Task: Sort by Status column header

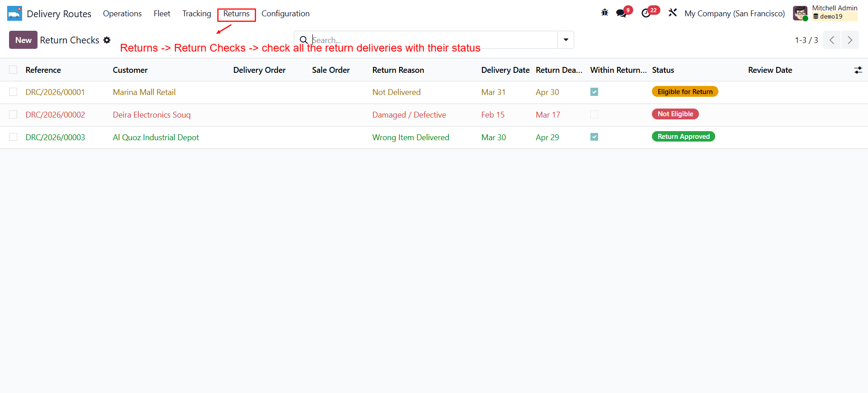Action: (x=663, y=70)
